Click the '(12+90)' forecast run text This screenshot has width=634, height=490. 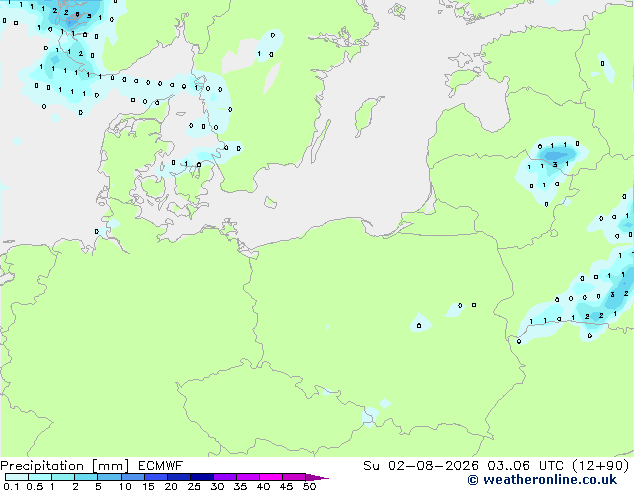tap(601, 466)
